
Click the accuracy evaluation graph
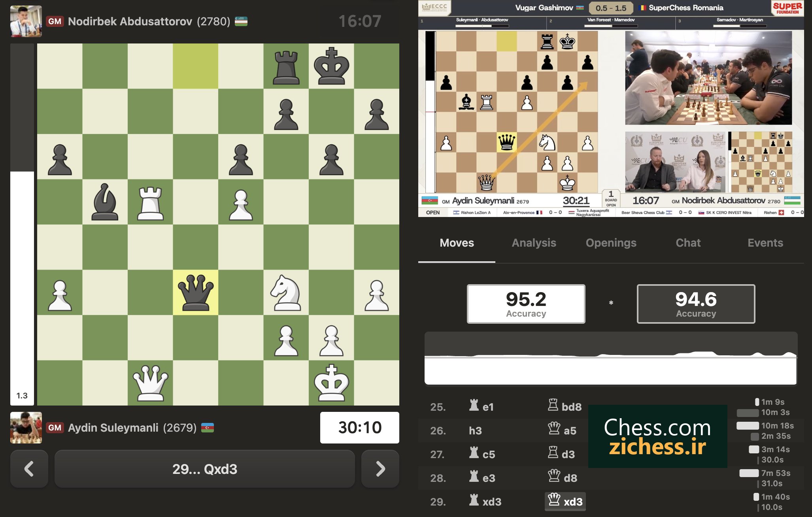pos(611,358)
